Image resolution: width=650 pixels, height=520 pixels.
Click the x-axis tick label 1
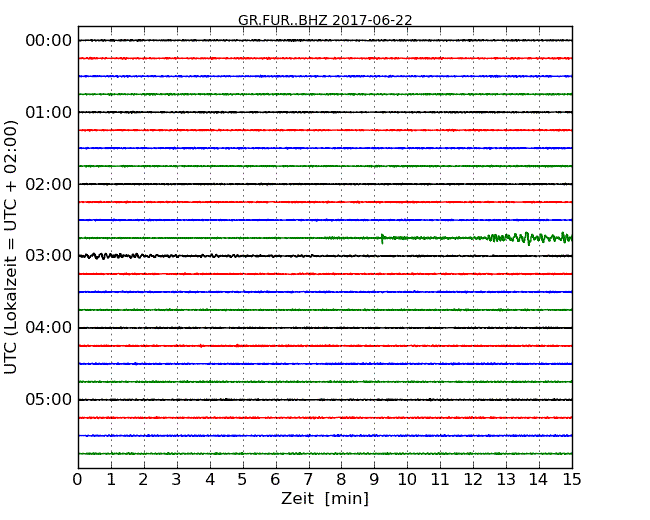[111, 480]
